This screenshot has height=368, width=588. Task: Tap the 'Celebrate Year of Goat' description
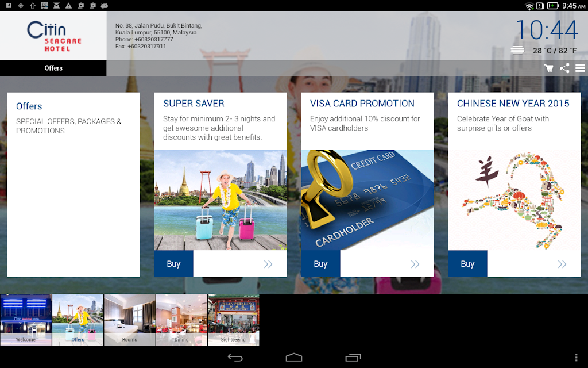pyautogui.click(x=503, y=123)
